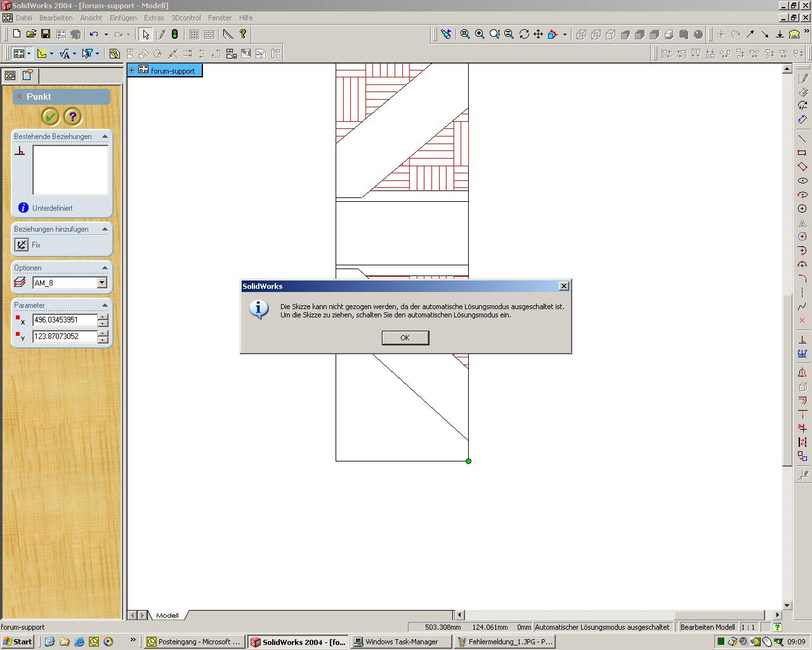This screenshot has height=650, width=812.
Task: Open the Ansicht menu
Action: [x=91, y=18]
